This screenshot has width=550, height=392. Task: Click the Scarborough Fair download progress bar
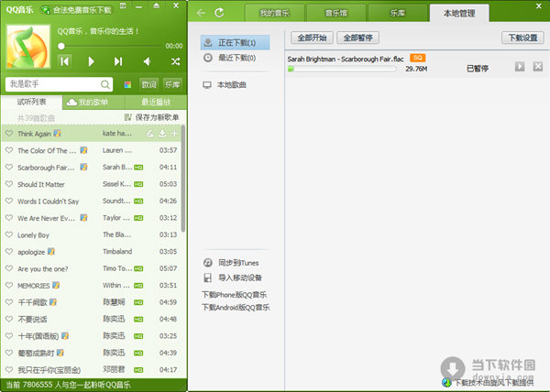342,69
